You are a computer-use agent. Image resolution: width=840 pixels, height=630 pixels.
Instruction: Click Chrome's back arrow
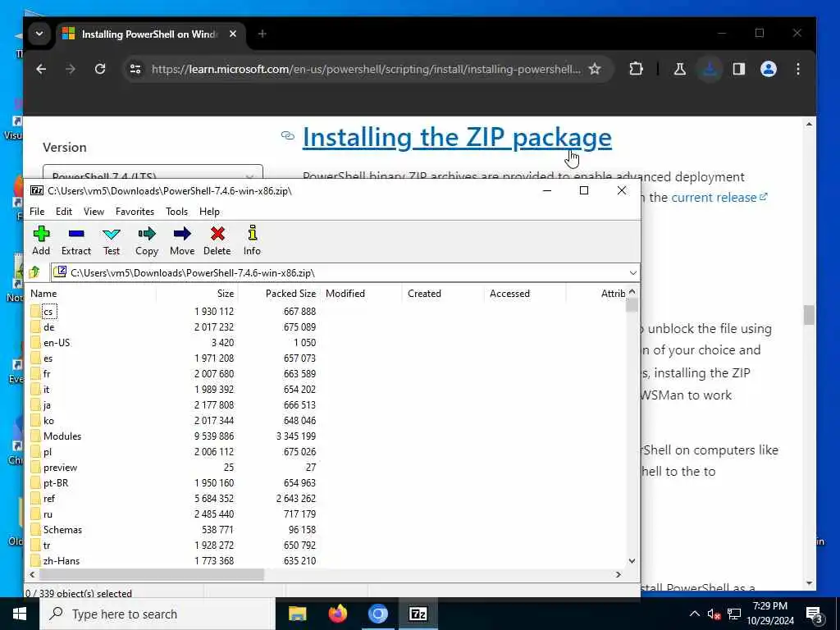tap(41, 69)
